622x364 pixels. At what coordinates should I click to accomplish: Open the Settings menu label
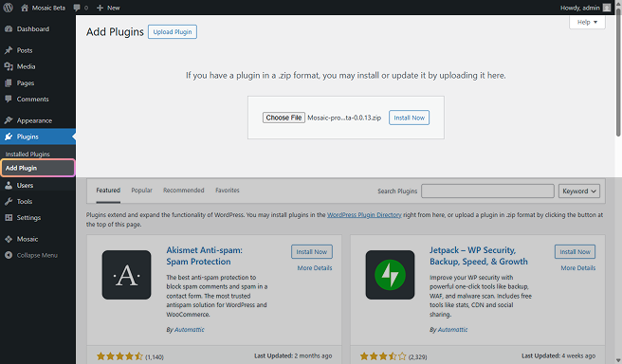pos(28,218)
